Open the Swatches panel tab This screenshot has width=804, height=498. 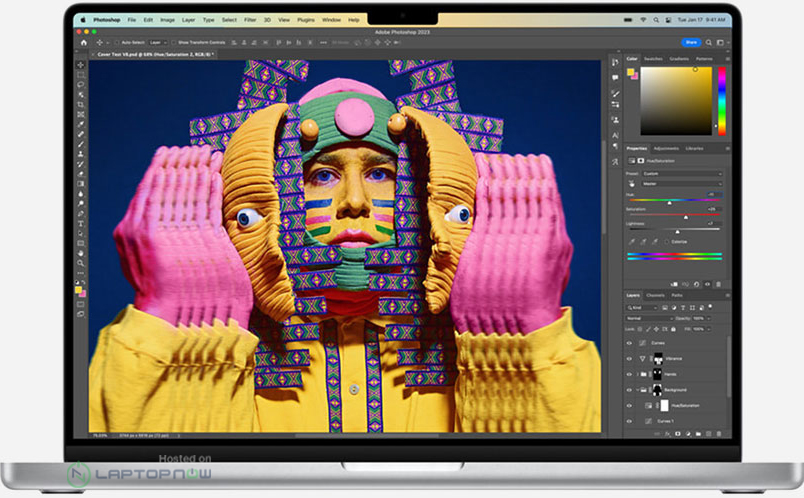click(653, 59)
